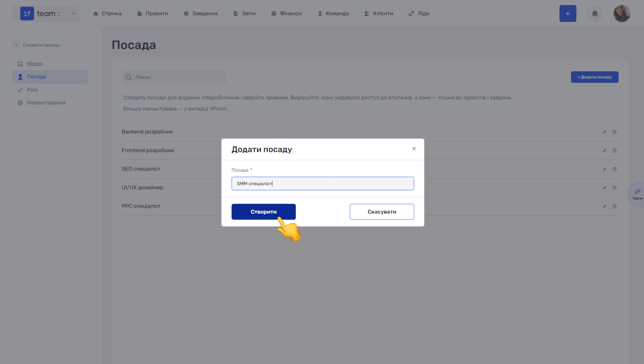Open the Клієнти clients section
Screen dimensions: 644x364
pyautogui.click(x=379, y=13)
